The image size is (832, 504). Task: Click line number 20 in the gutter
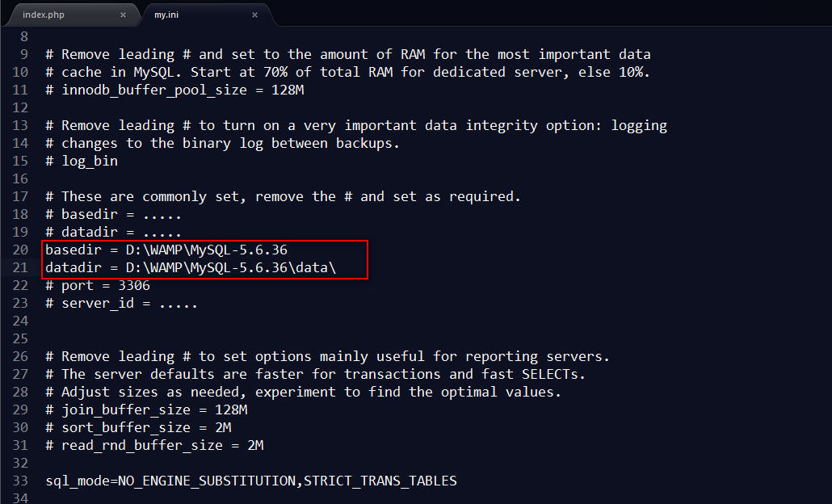click(x=20, y=250)
